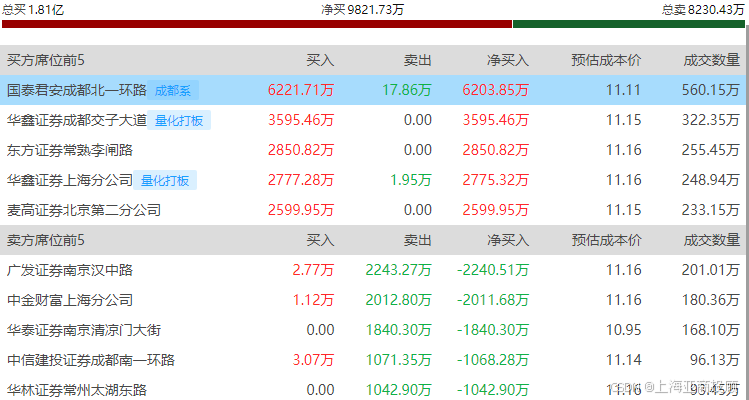Click the 净买 9821.73万 label

click(x=363, y=10)
